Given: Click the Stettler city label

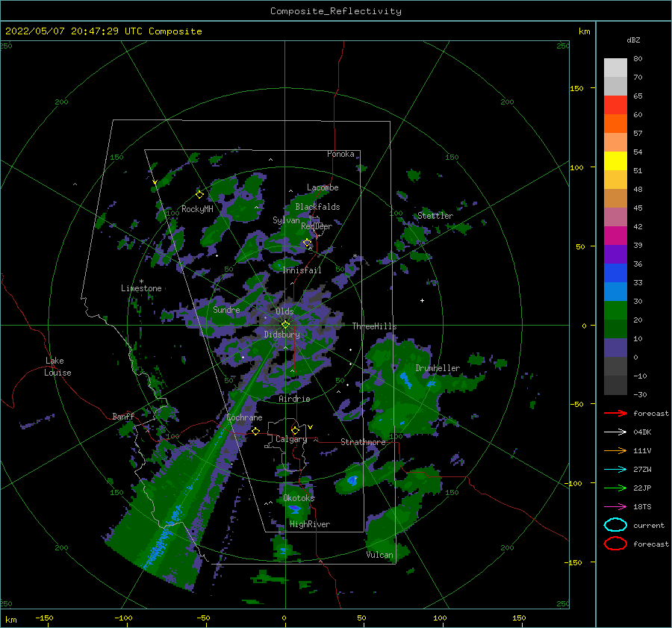Looking at the screenshot, I should click(435, 216).
